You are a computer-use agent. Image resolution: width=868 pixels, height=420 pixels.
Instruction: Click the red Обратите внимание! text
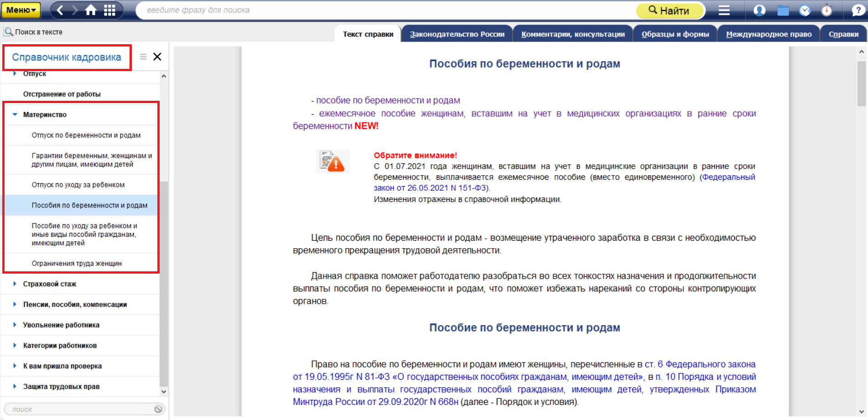pos(415,155)
